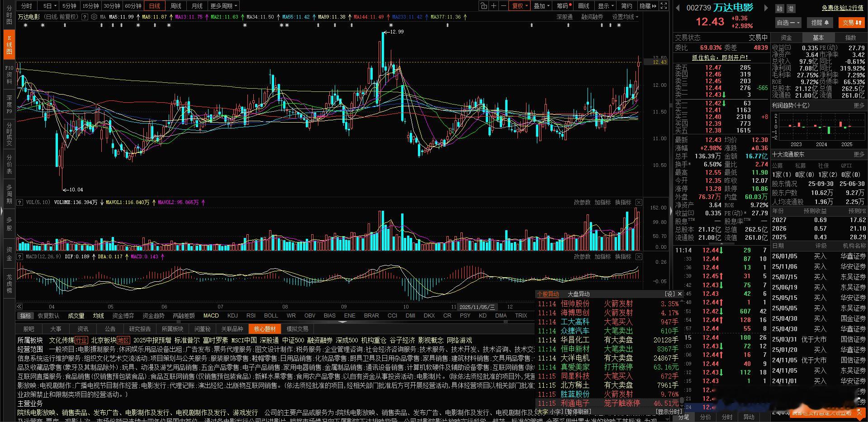
Task: Click 恢复默认 to reset indicators
Action: (x=48, y=316)
